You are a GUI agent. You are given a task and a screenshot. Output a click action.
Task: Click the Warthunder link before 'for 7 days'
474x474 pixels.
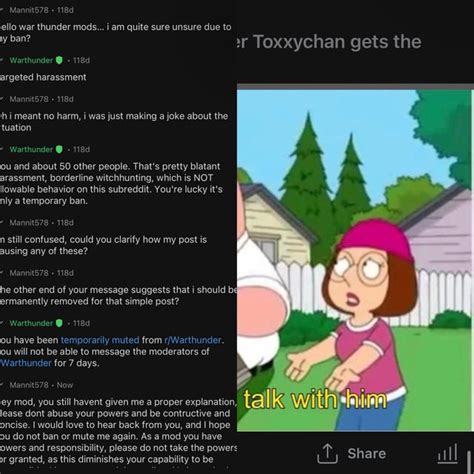(26, 363)
